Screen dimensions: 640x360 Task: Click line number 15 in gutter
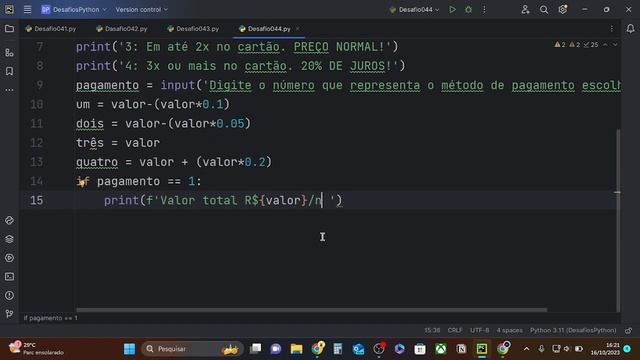pos(36,200)
